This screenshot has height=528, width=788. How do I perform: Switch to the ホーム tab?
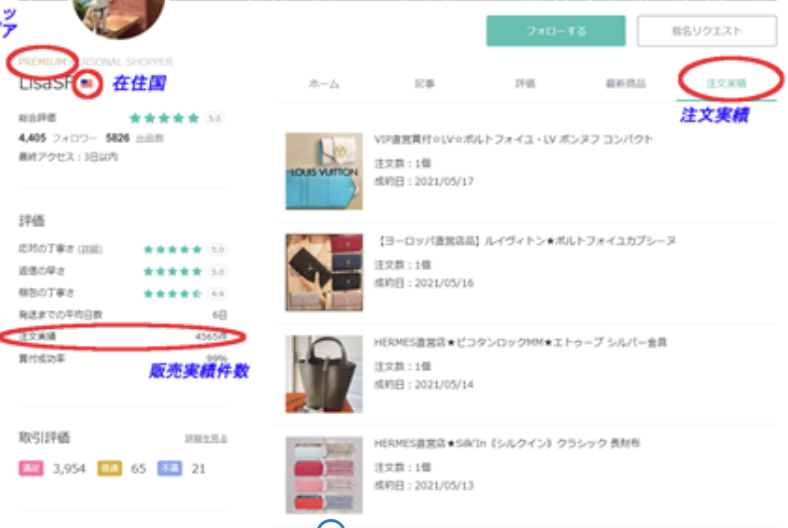click(x=324, y=84)
